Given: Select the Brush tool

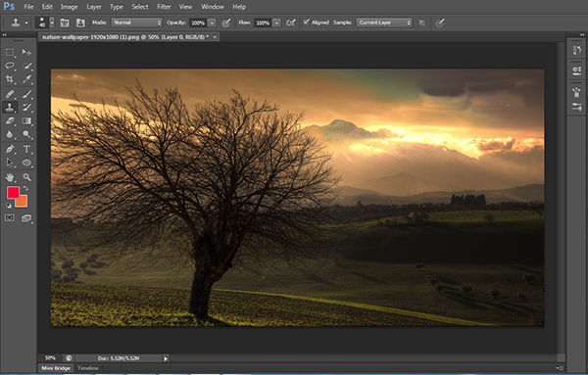Looking at the screenshot, I should point(26,94).
